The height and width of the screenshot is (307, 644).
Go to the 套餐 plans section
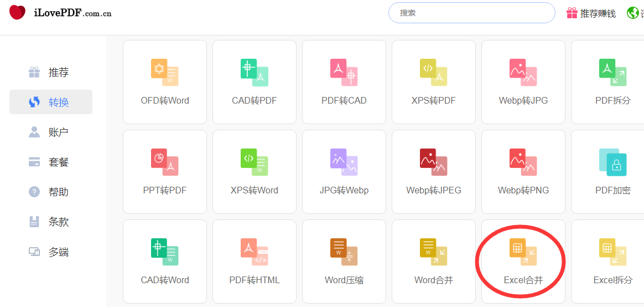[51, 162]
